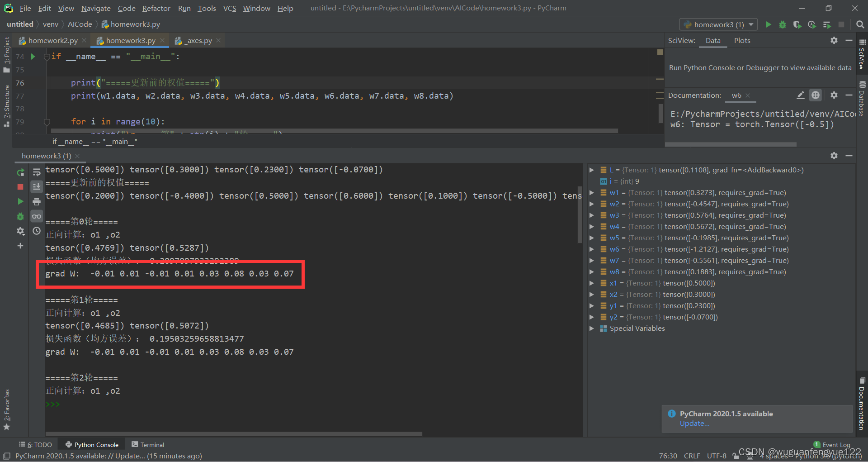This screenshot has width=868, height=462.
Task: Click the AICode breadcrumb folder
Action: click(80, 24)
